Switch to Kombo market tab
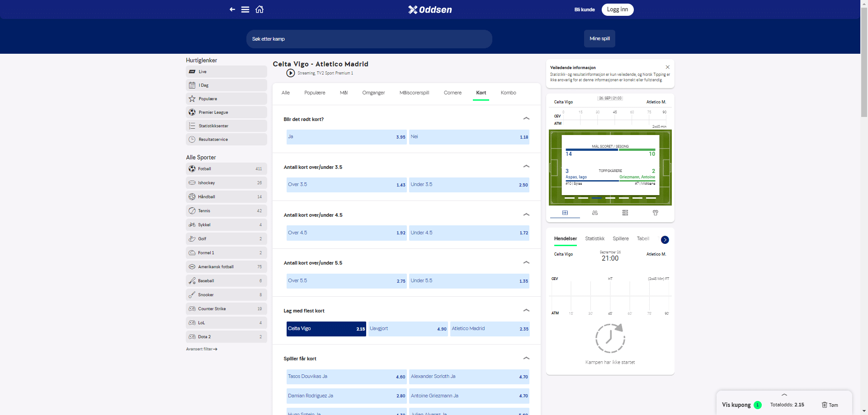 [x=508, y=93]
